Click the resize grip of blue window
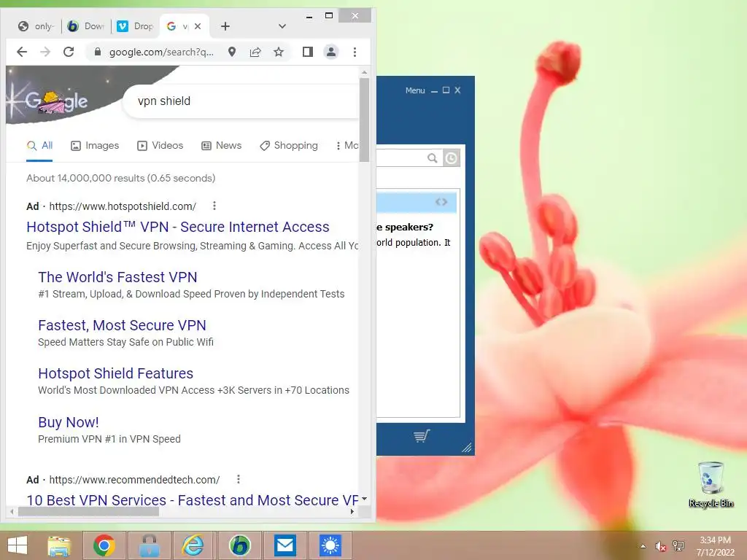 click(x=467, y=448)
